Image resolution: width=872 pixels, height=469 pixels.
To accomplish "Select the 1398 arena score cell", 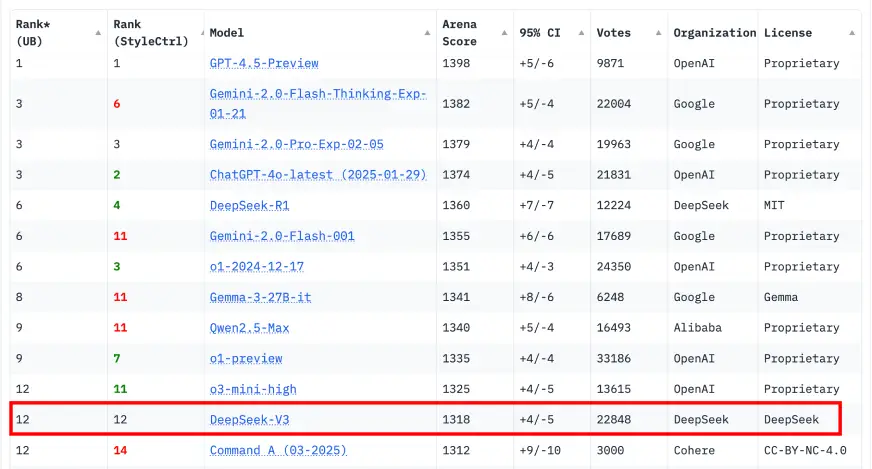I will coord(456,63).
